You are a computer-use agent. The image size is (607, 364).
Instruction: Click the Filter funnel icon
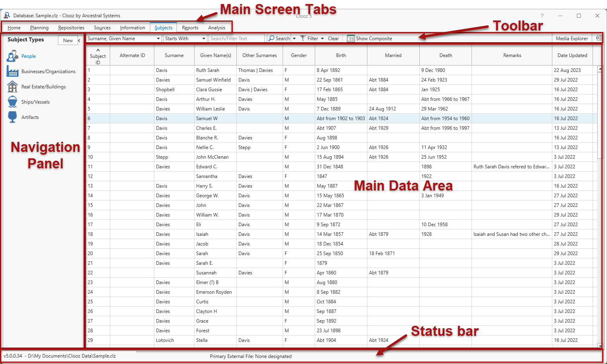pos(303,39)
